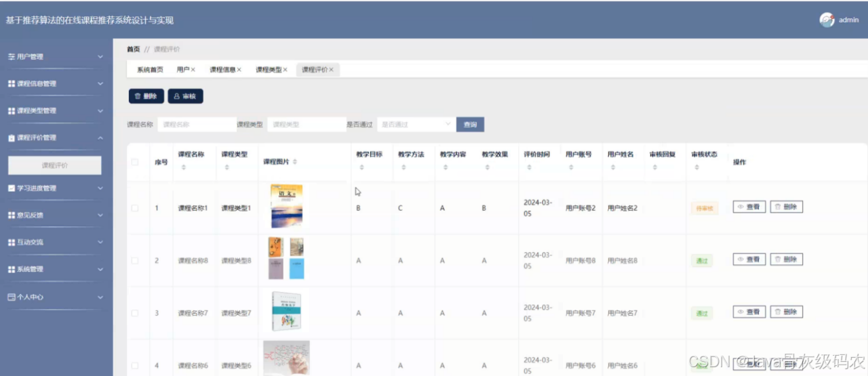Check the row for 课程名称1
Image resolution: width=868 pixels, height=376 pixels.
click(135, 208)
